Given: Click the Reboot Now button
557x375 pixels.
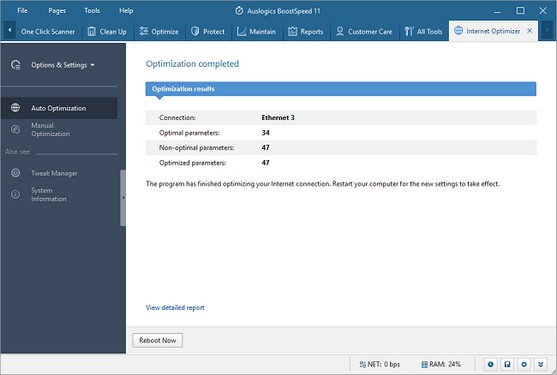Looking at the screenshot, I should point(157,340).
